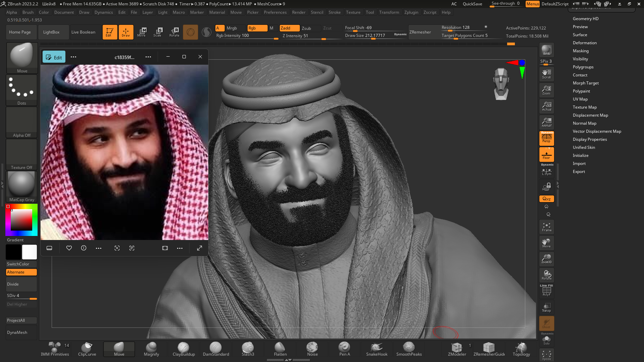This screenshot has height=362, width=644.
Task: Activate the Rotate tool in top shelf
Action: click(174, 32)
